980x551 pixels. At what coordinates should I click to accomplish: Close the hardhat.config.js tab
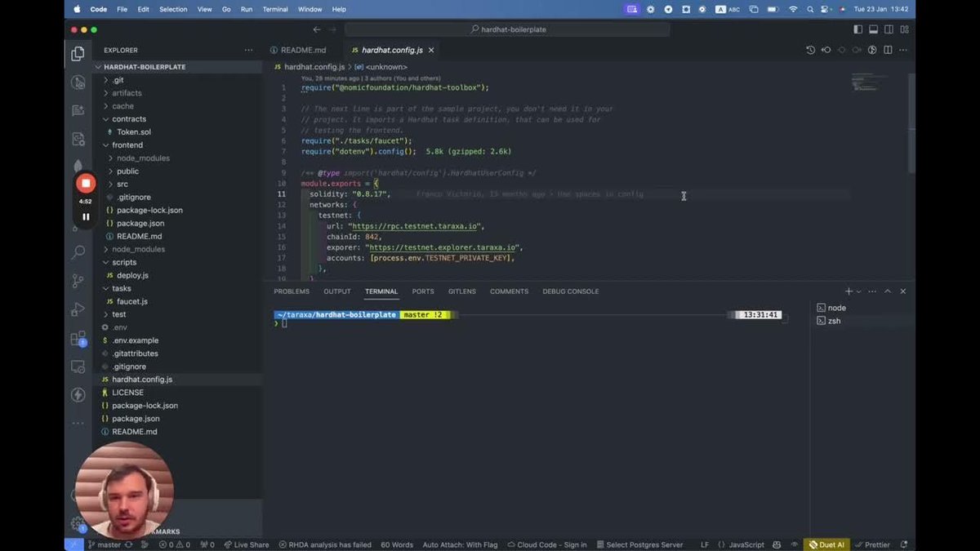click(431, 50)
